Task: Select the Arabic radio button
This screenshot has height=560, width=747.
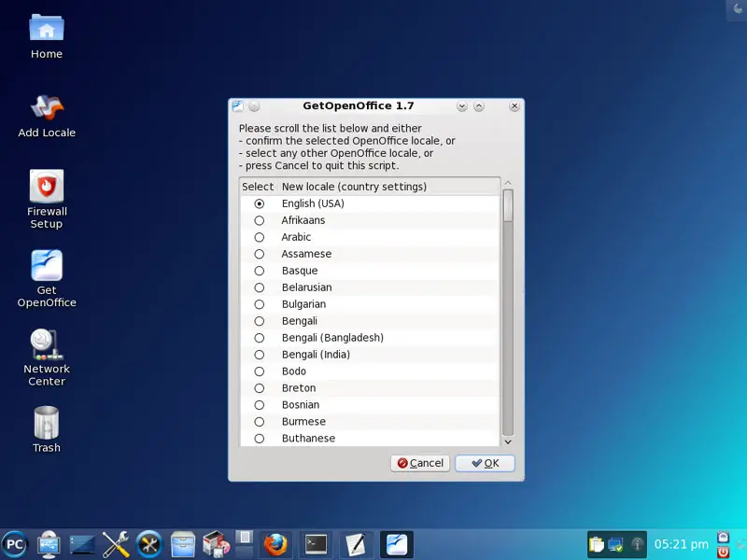Action: [260, 237]
